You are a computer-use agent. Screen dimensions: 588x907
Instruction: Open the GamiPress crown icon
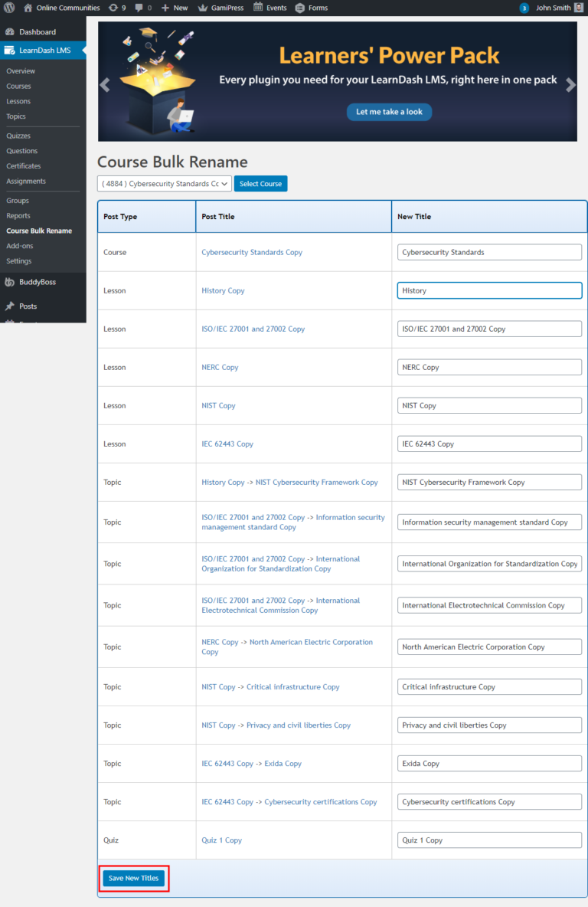coord(202,8)
